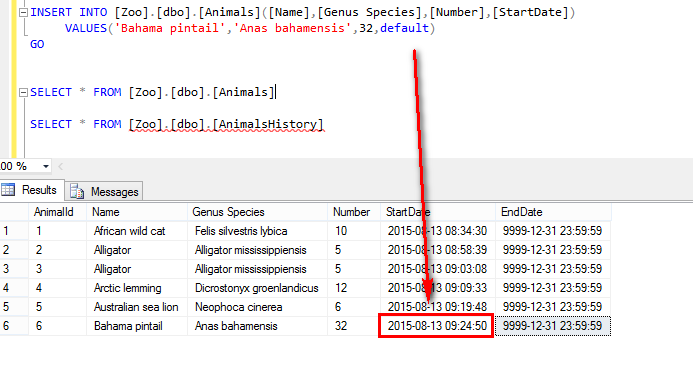Image resolution: width=693 pixels, height=368 pixels.
Task: Click the 'Bahama pintail' name cell
Action: pos(137,326)
